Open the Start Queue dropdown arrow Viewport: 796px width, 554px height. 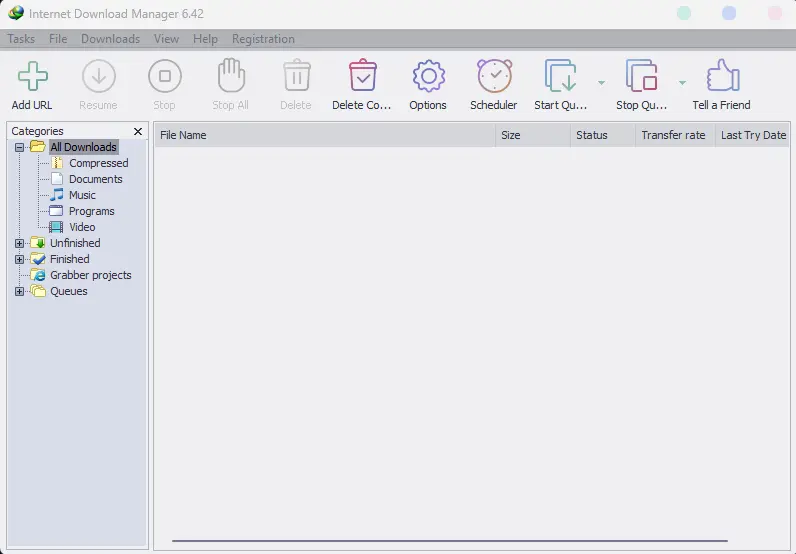click(602, 82)
